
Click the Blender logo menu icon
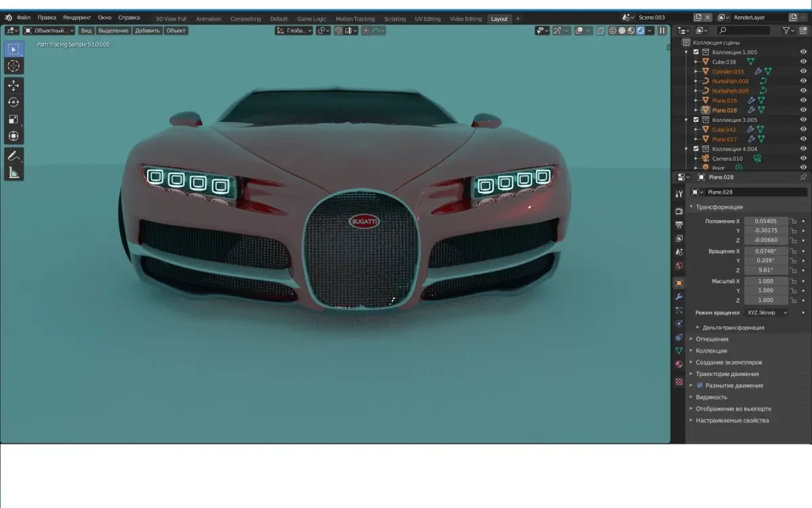(8, 18)
